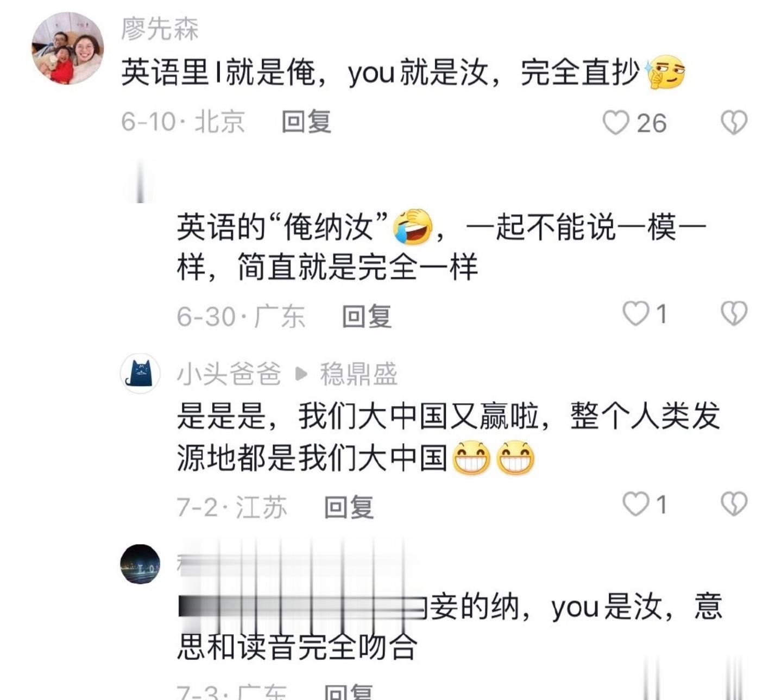The image size is (782, 700).
Task: Like 小头爸爸's reply from 江苏
Action: [635, 504]
